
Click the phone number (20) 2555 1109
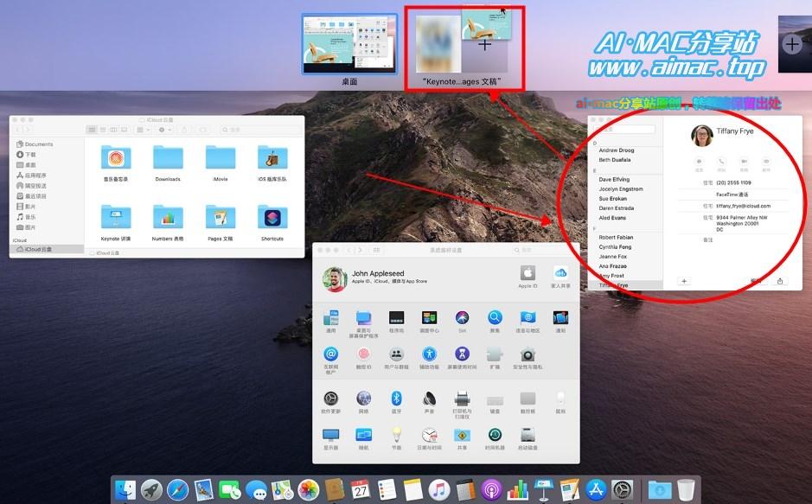tap(733, 182)
